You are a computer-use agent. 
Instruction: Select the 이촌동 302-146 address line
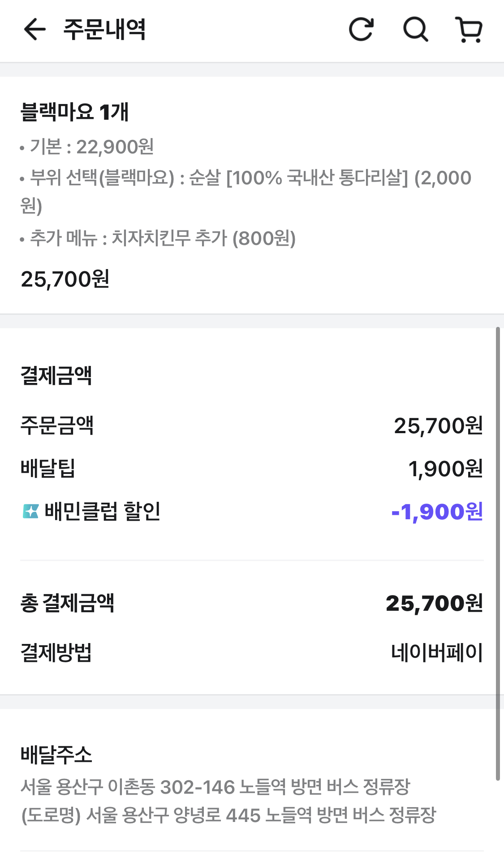215,787
